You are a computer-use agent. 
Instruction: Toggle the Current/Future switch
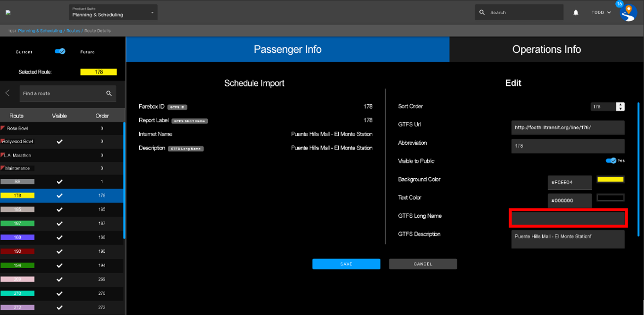pos(60,51)
